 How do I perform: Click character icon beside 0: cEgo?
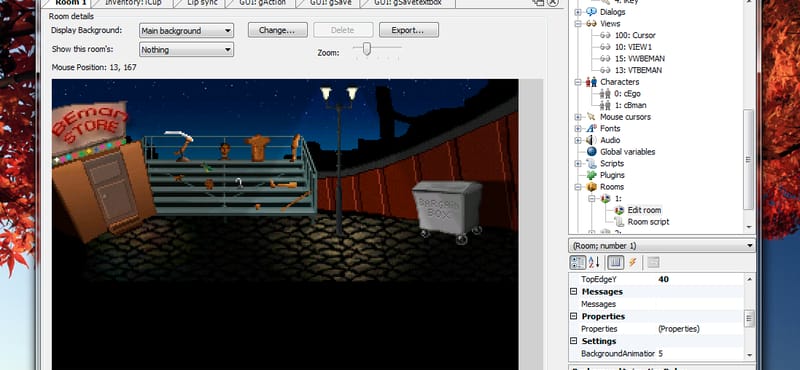pos(605,93)
